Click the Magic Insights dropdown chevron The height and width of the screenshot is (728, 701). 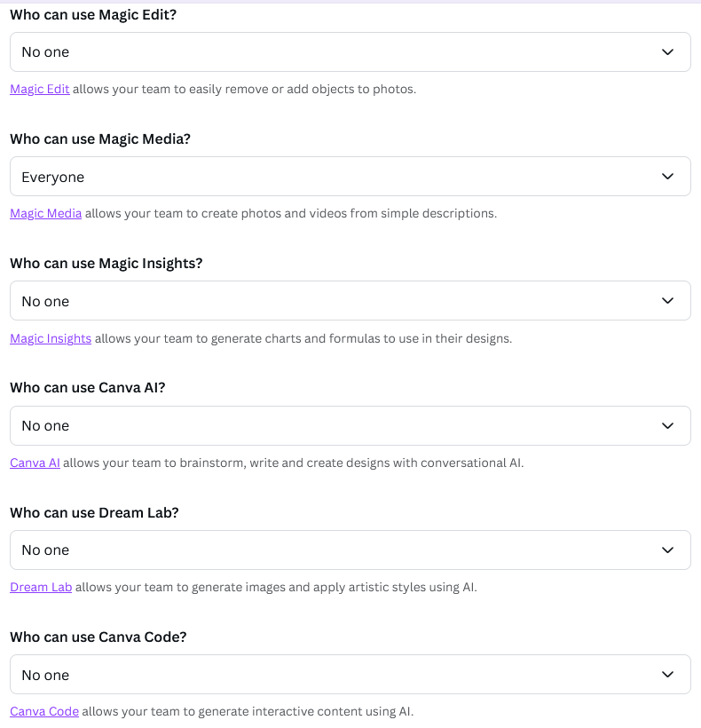click(x=668, y=301)
